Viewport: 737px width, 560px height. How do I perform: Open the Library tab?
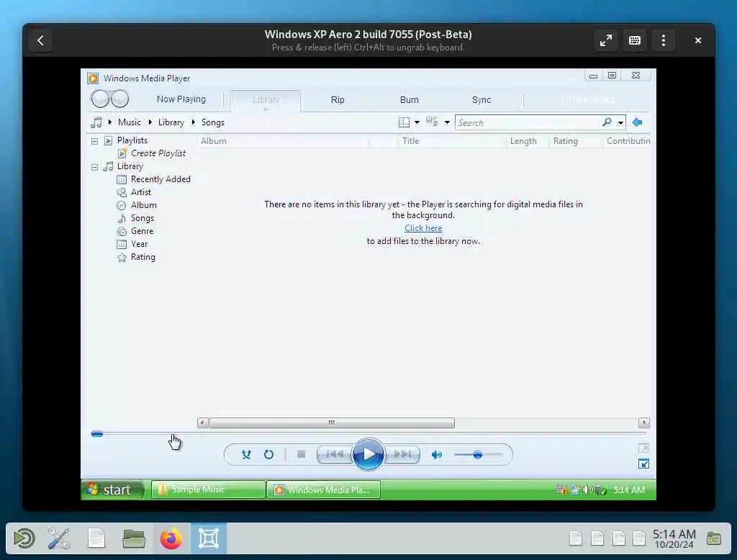pos(266,100)
